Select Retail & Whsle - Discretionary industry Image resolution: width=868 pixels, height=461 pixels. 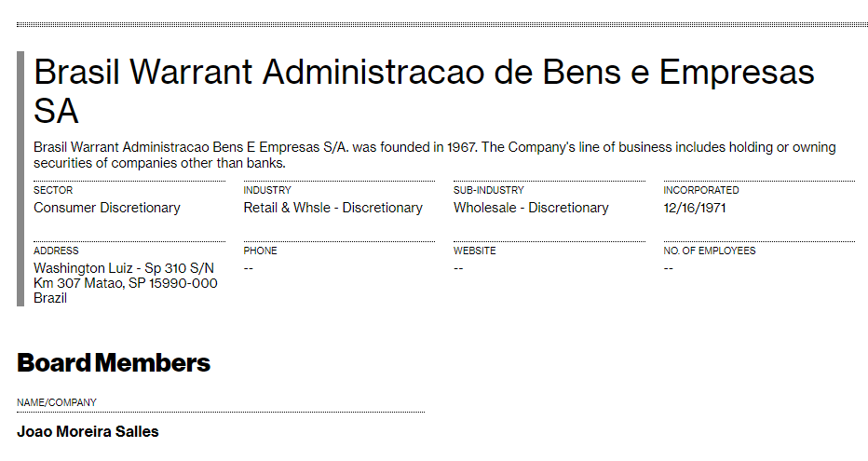pos(332,208)
